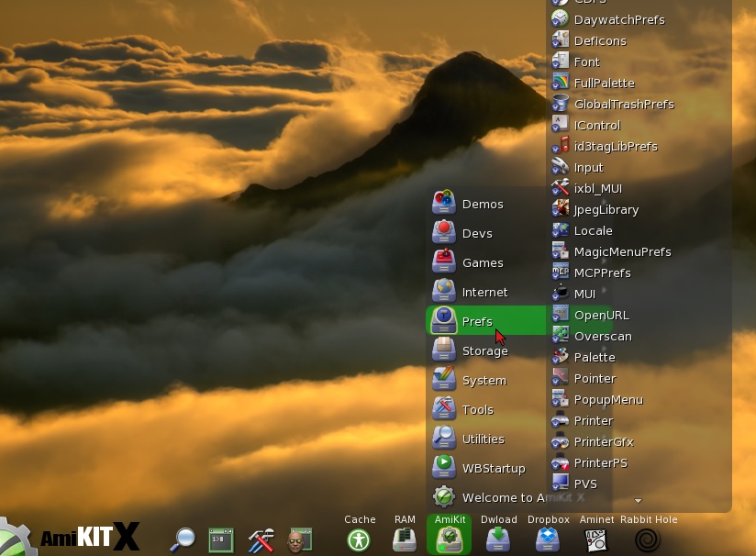Expand the Internet submenu

(484, 293)
